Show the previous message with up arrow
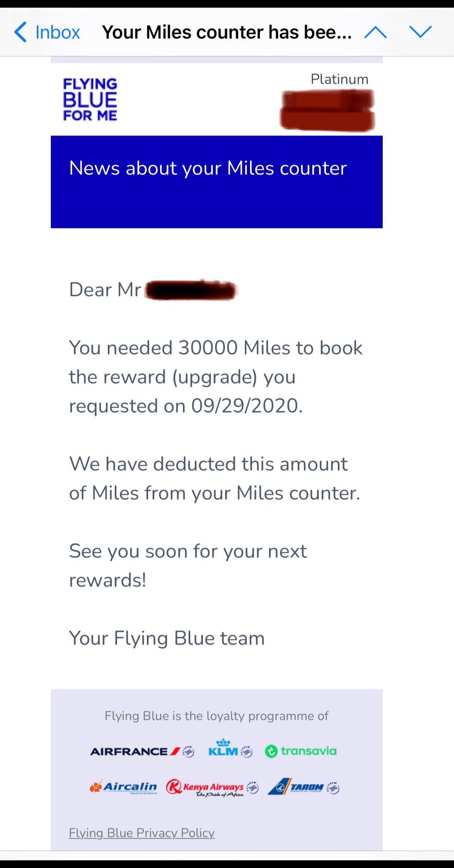The image size is (454, 868). [x=375, y=32]
